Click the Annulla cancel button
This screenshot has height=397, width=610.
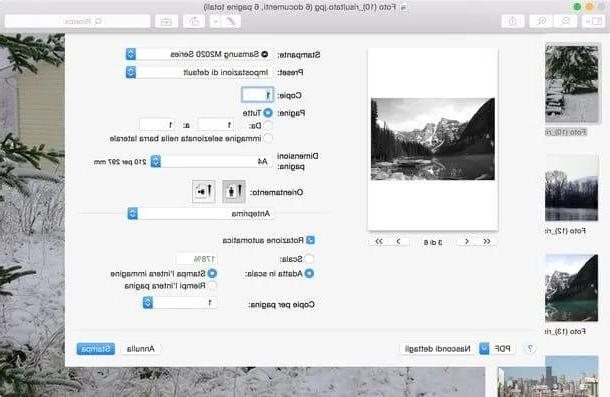point(140,349)
